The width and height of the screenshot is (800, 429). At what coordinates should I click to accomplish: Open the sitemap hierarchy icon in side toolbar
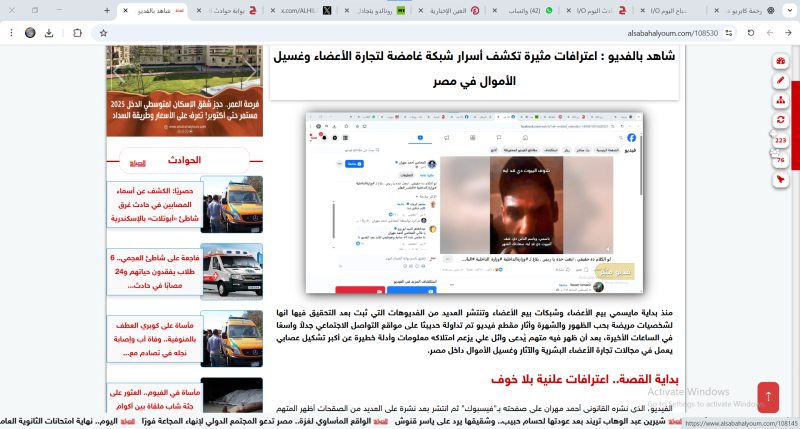(x=781, y=100)
